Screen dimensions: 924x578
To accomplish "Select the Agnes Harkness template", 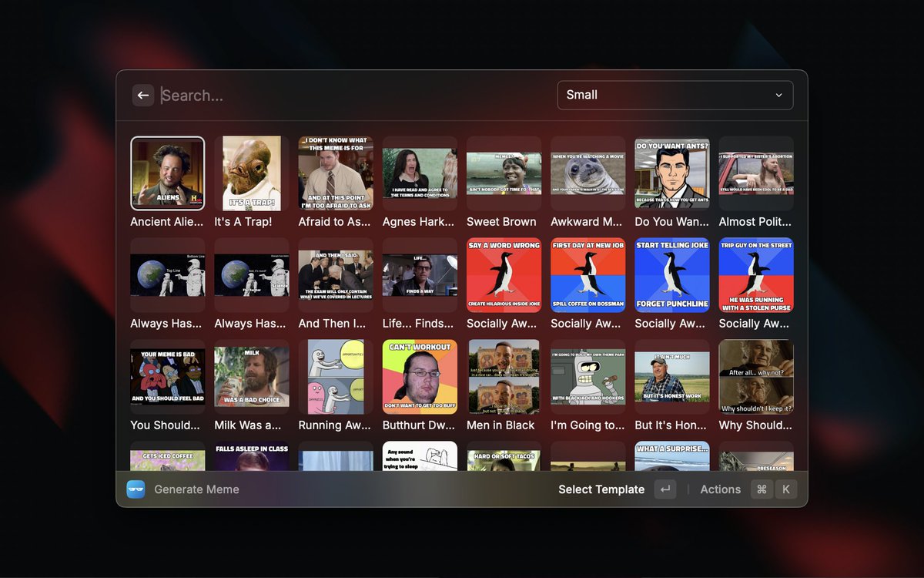I will click(420, 173).
